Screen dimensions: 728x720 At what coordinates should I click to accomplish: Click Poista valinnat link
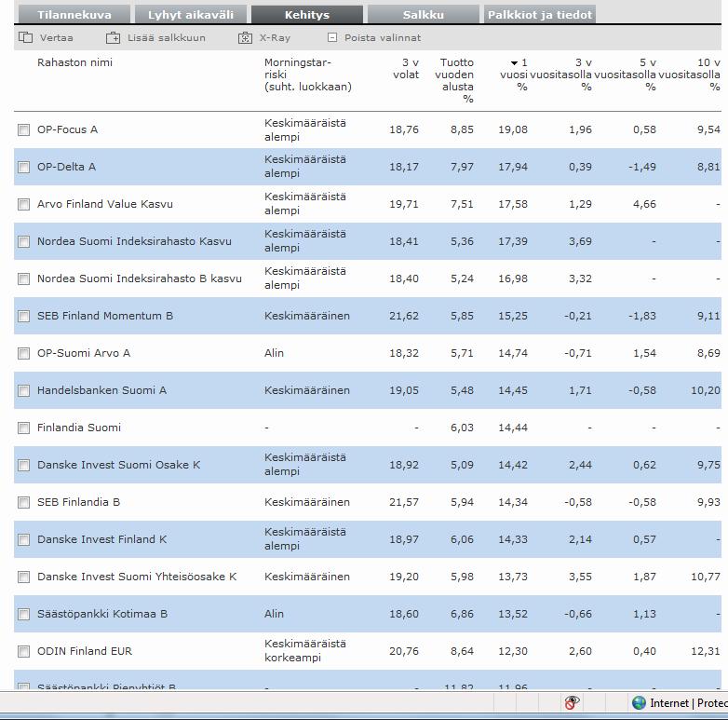[x=383, y=37]
